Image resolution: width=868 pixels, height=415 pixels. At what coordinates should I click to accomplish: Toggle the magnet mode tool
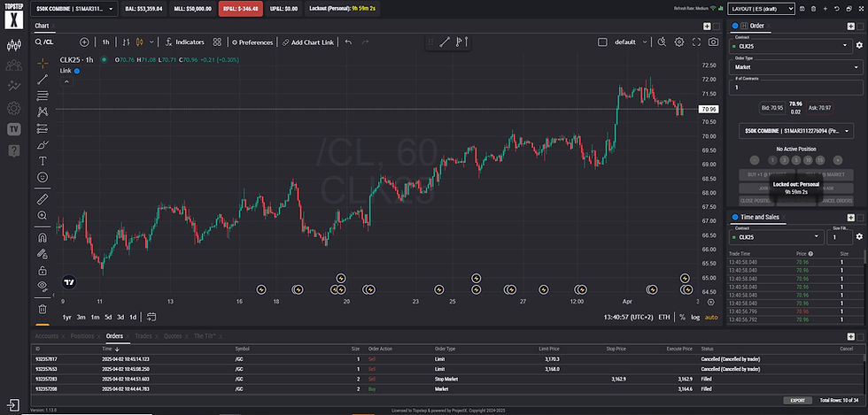click(43, 238)
